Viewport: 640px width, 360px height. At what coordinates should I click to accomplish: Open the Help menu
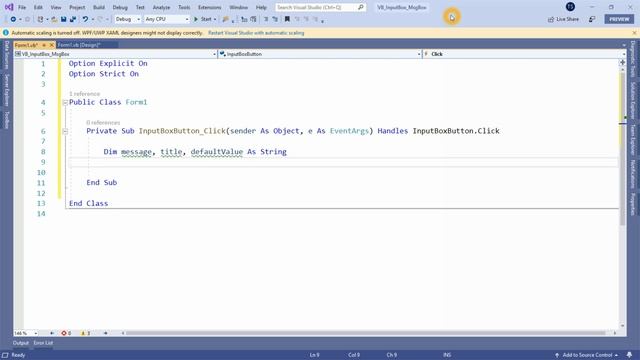(261, 7)
